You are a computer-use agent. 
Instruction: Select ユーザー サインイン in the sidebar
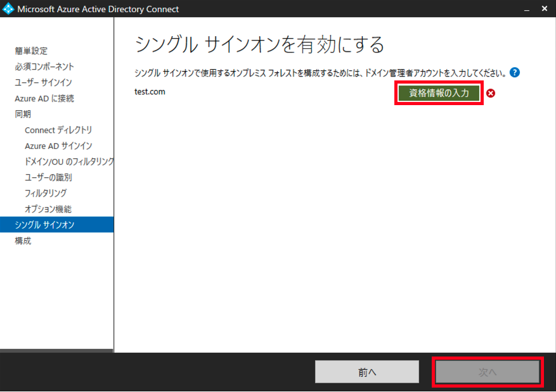pos(43,82)
